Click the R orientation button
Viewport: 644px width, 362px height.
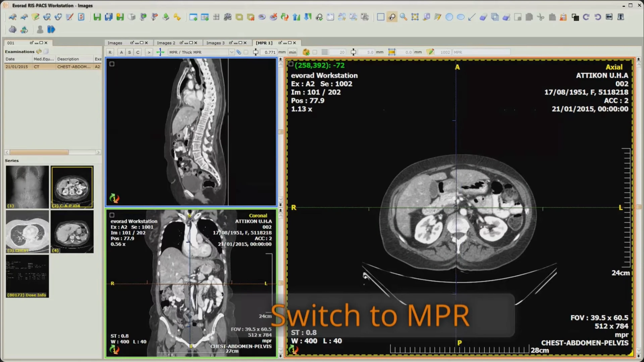click(110, 52)
